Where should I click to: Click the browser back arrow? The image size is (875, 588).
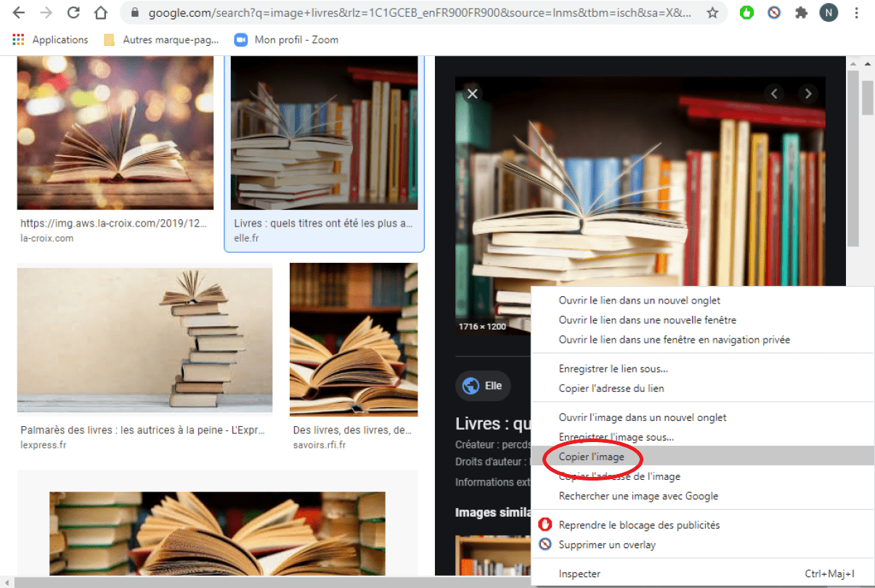click(x=18, y=12)
